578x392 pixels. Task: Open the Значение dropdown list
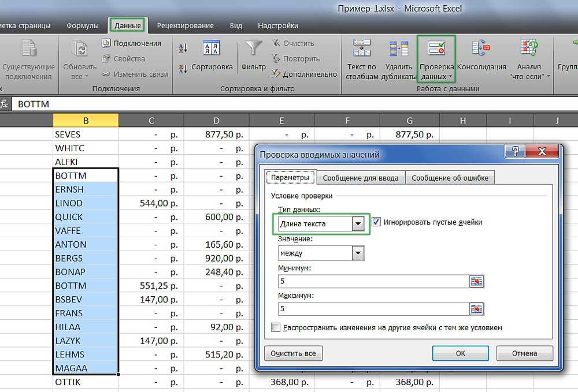[358, 253]
